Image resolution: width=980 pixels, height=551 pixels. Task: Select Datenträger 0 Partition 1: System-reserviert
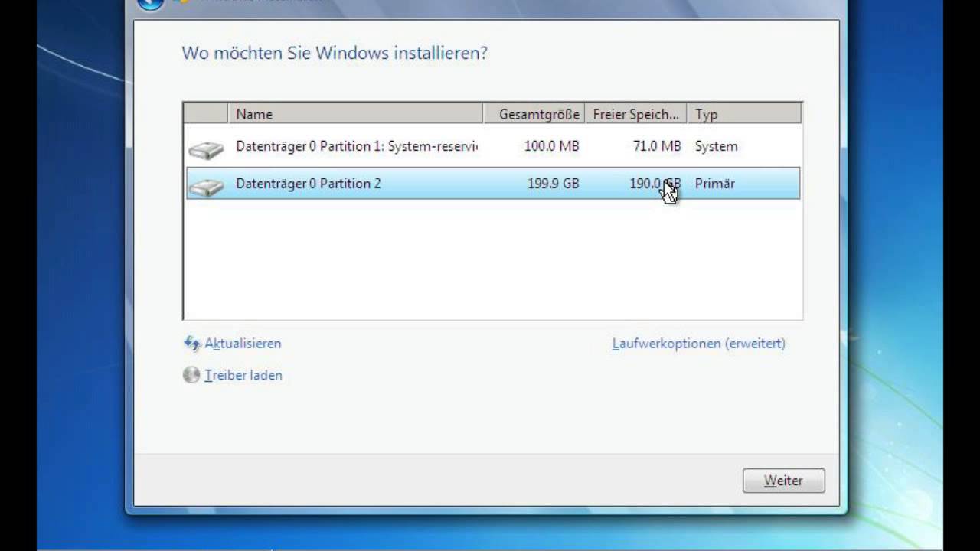point(493,146)
